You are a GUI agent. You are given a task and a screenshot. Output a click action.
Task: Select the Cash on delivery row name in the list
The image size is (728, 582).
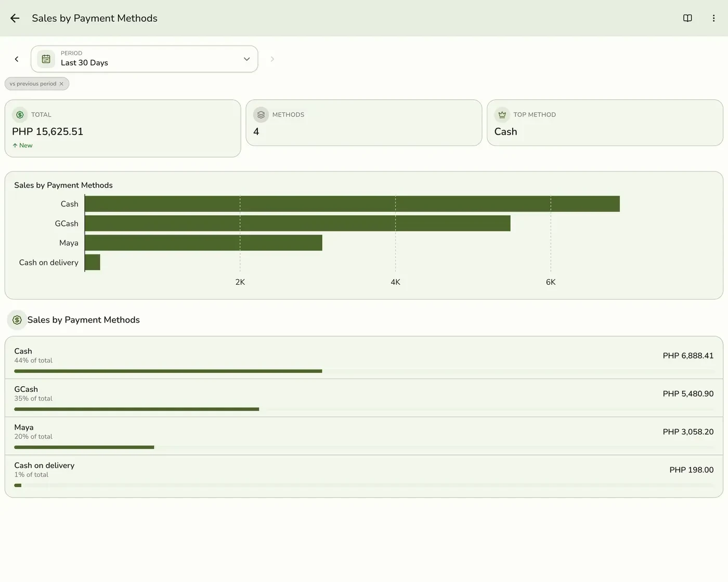click(44, 466)
